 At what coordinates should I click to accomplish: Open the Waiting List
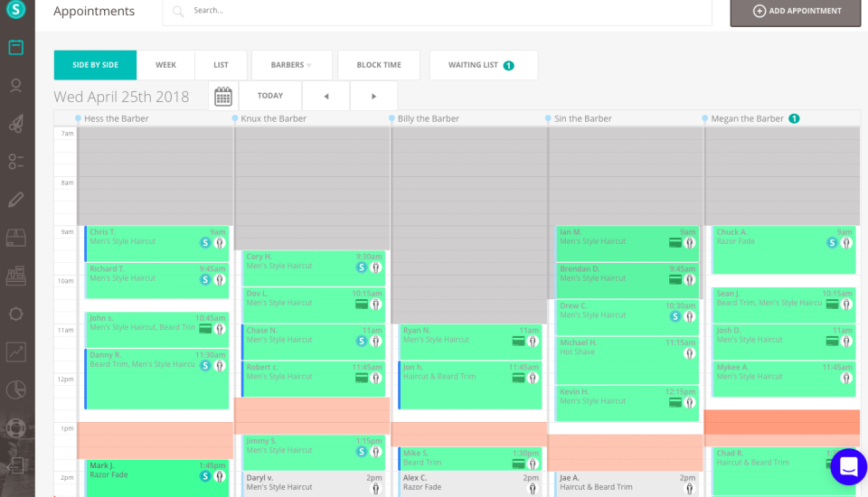[483, 65]
